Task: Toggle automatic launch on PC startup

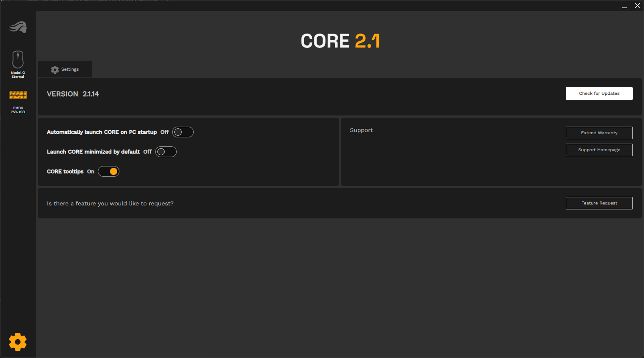Action: [x=183, y=132]
